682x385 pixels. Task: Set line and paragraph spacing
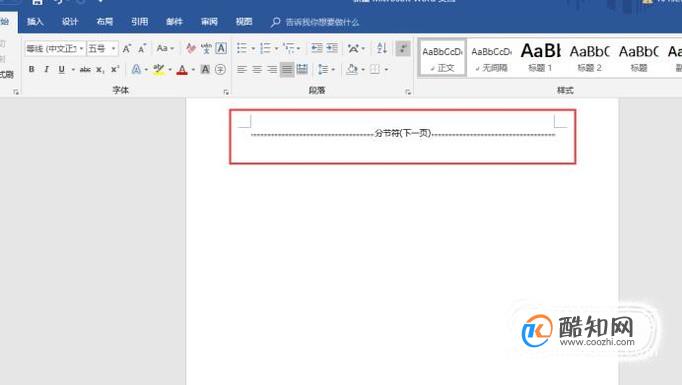pyautogui.click(x=323, y=69)
